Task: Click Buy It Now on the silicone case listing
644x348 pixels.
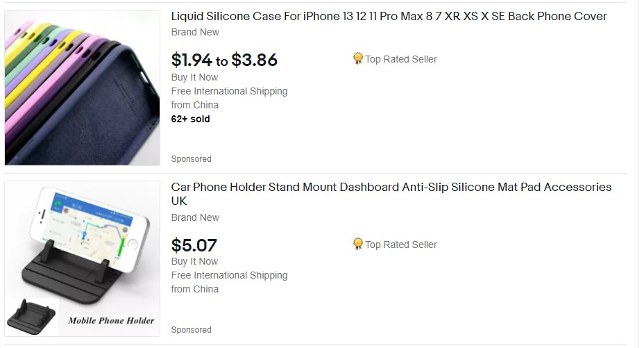Action: (195, 77)
